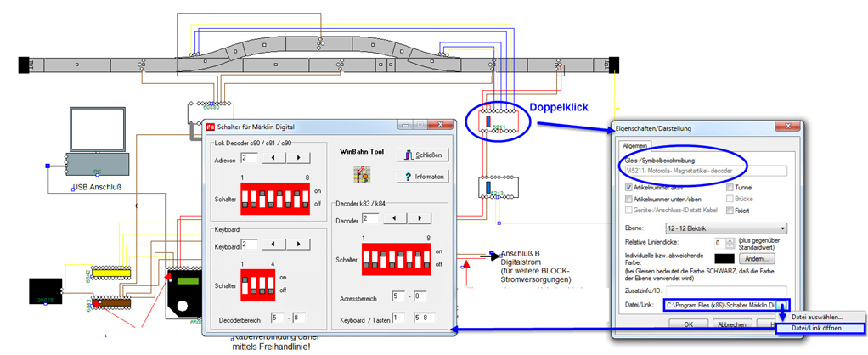Toggle the Artikelnummer aktiv checkbox

coord(628,187)
